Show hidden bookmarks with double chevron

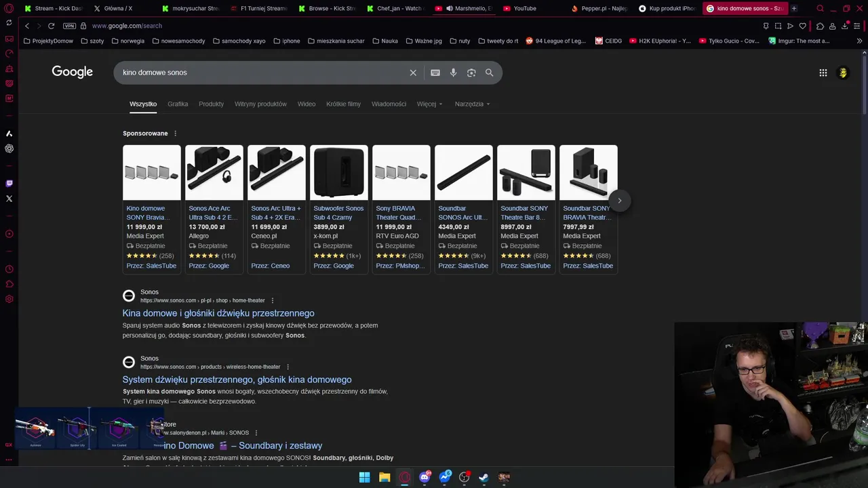[859, 41]
